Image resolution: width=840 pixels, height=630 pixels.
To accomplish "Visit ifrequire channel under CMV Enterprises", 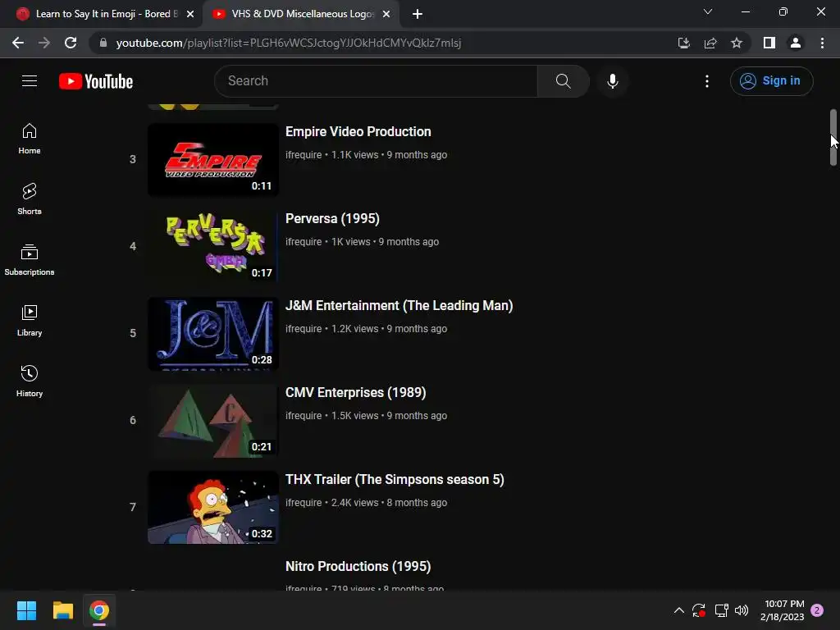I will point(304,416).
